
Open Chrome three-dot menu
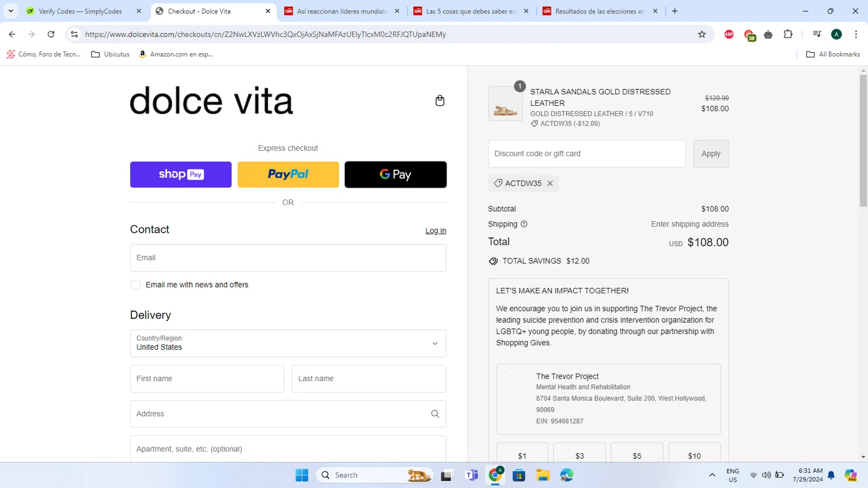pyautogui.click(x=856, y=34)
